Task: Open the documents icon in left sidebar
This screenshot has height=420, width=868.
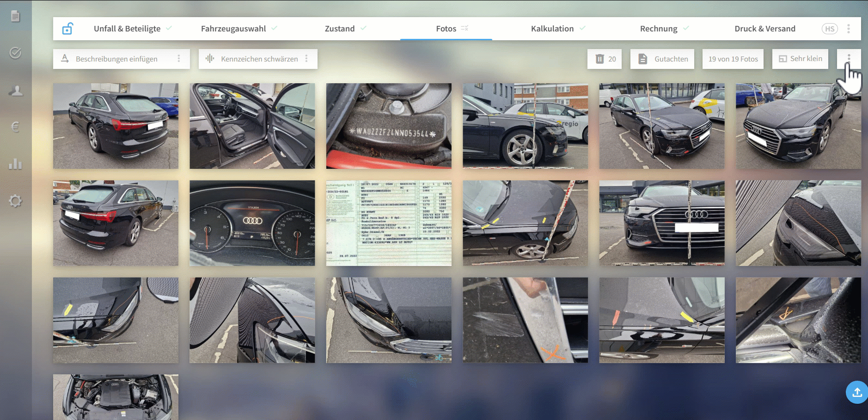Action: [15, 16]
